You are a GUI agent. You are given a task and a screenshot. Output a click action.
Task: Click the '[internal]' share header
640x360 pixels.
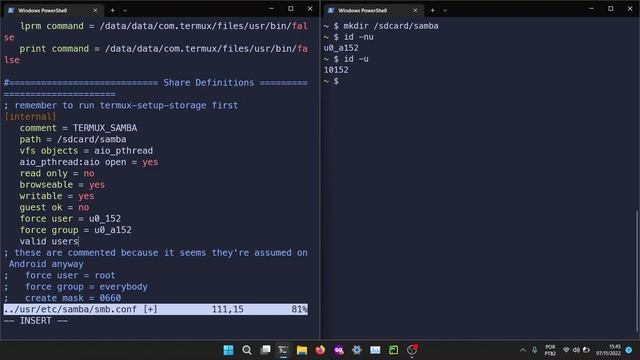pos(30,117)
